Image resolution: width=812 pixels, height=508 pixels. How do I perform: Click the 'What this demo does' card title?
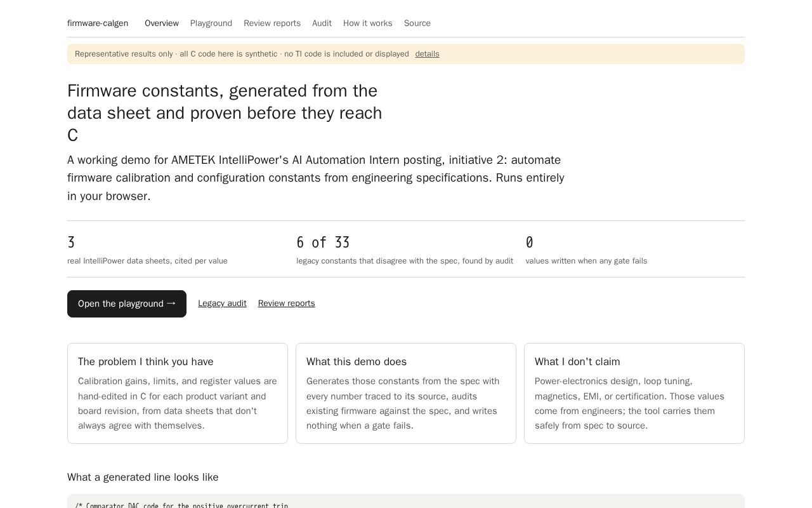pyautogui.click(x=357, y=362)
